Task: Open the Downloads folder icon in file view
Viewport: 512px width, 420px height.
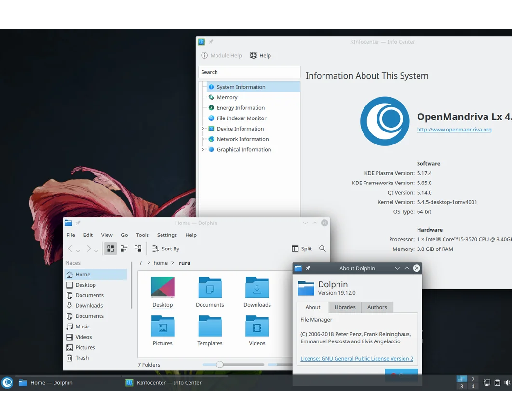Action: tap(257, 287)
